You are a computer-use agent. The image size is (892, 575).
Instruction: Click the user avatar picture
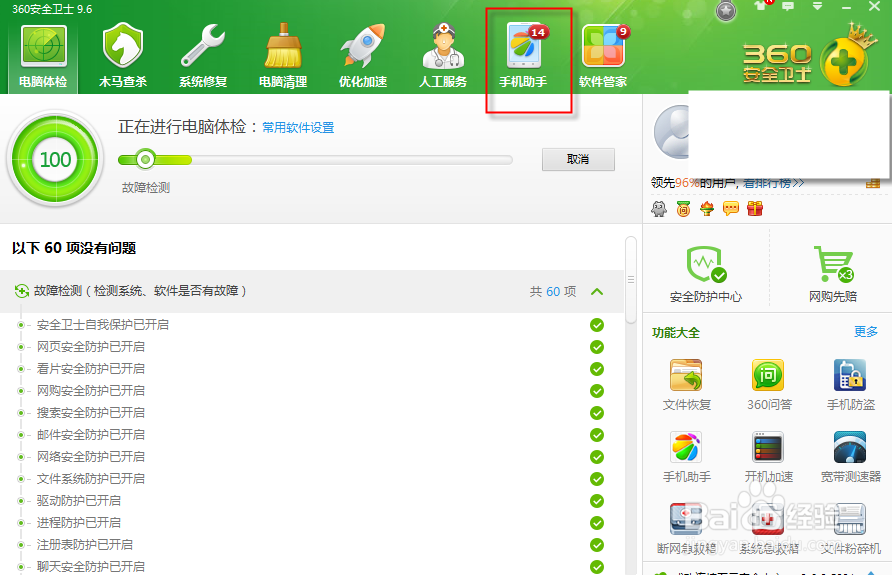click(x=671, y=132)
